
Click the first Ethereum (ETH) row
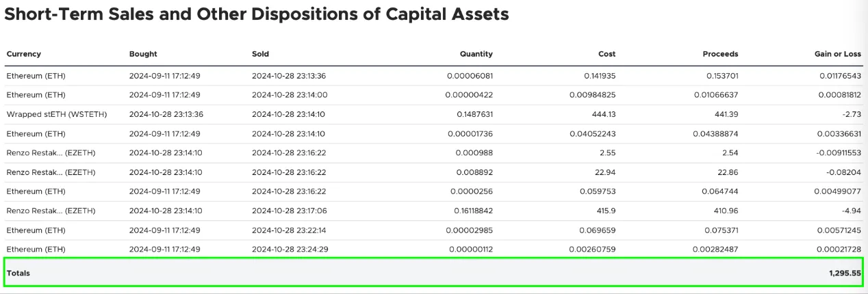pyautogui.click(x=433, y=76)
